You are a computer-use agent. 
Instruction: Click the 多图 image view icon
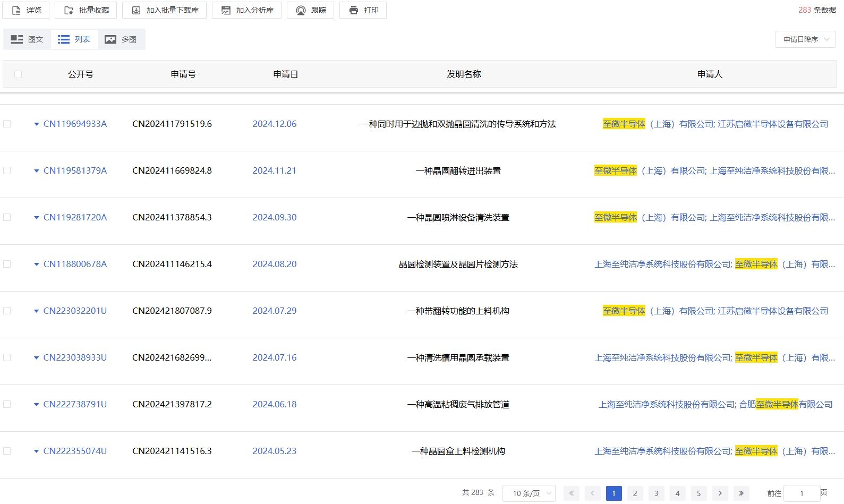coord(110,39)
